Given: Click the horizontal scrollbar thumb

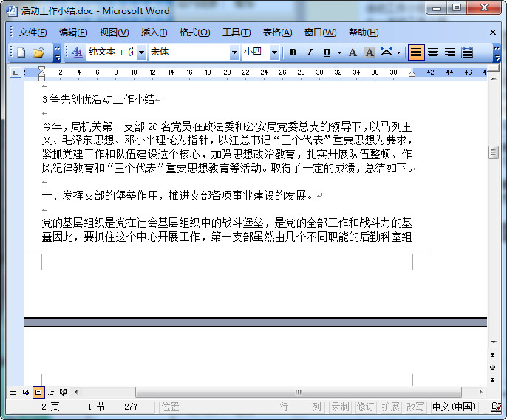Looking at the screenshot, I should (x=299, y=392).
